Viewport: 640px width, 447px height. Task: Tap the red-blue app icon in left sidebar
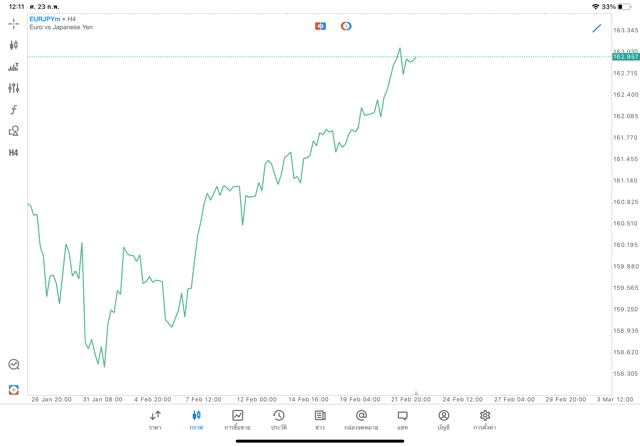[x=13, y=390]
